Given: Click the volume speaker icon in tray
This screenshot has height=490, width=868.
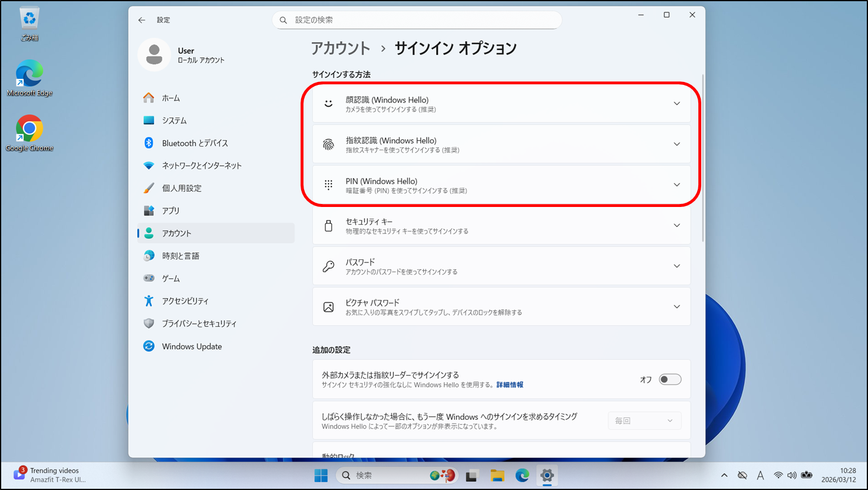Looking at the screenshot, I should click(791, 475).
